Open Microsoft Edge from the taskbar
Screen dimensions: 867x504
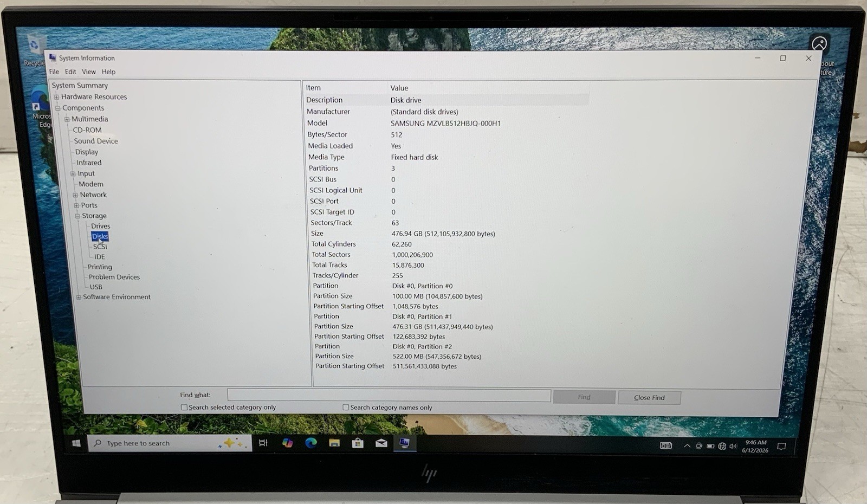click(x=310, y=443)
